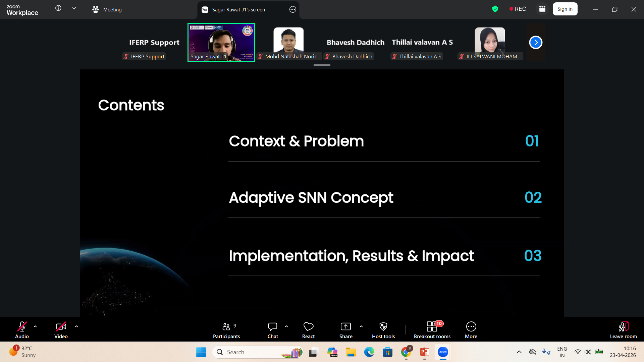Screen dimensions: 644x362
Task: Click the Windows Start button
Action: tap(201, 352)
